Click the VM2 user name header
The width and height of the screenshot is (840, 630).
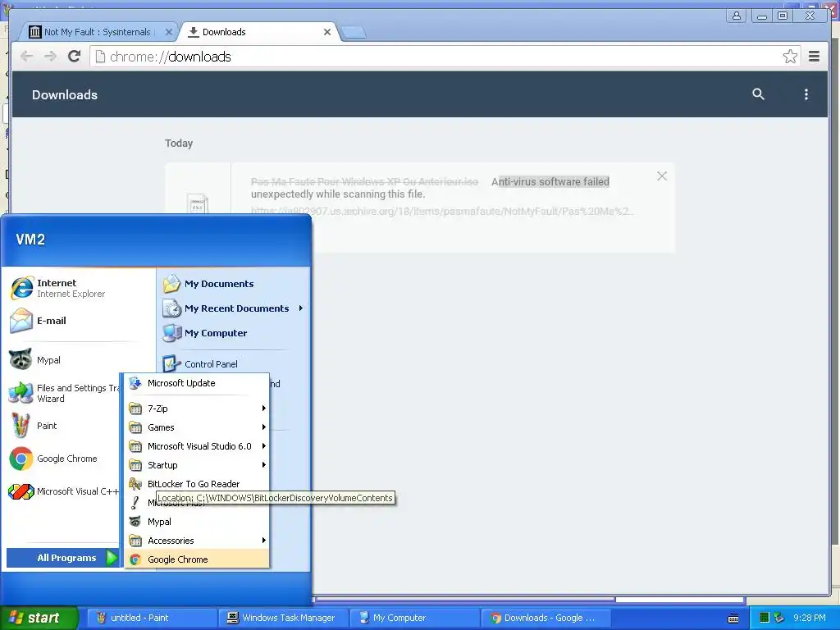(30, 240)
